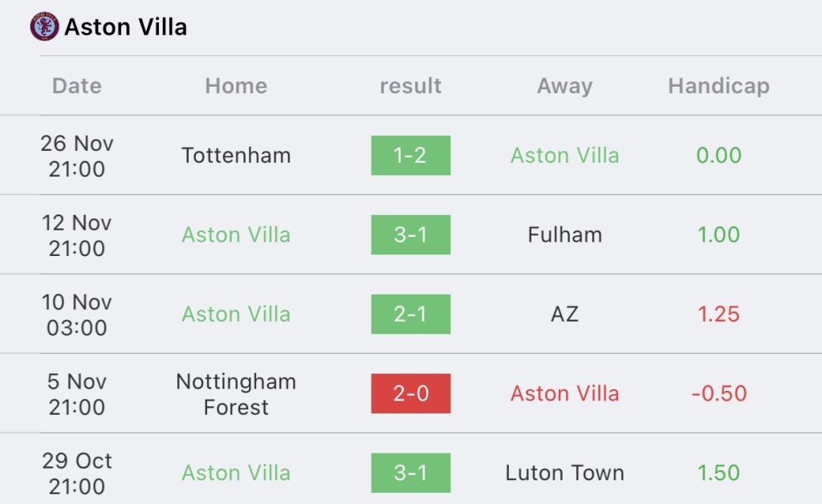Image resolution: width=822 pixels, height=504 pixels.
Task: Open the 3-1 score badge against Fulham
Action: (410, 234)
